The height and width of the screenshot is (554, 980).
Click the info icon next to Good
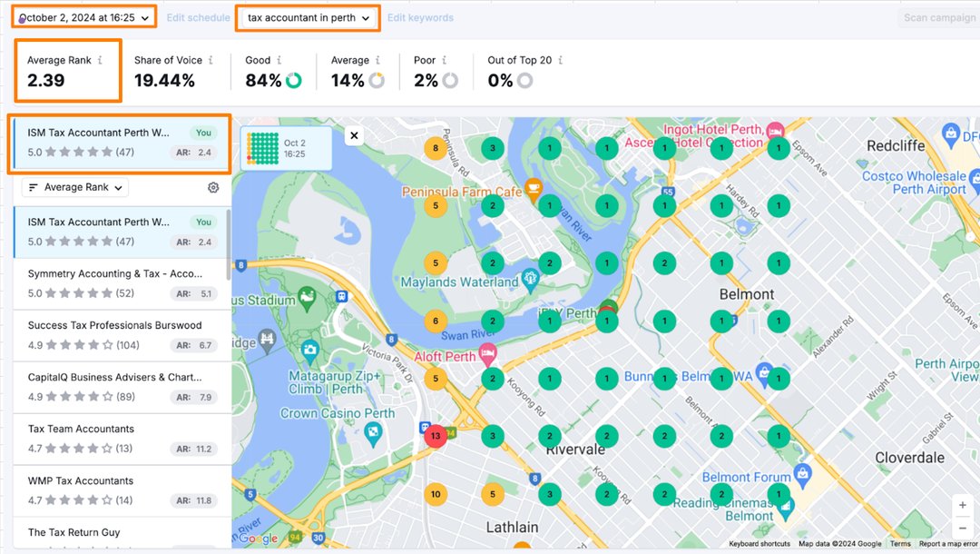pos(279,60)
